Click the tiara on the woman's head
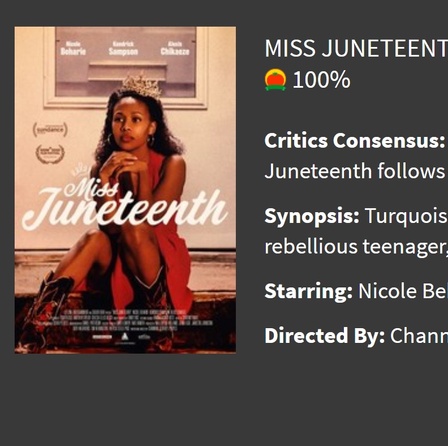Screen dimensions: 448x446 pyautogui.click(x=142, y=85)
